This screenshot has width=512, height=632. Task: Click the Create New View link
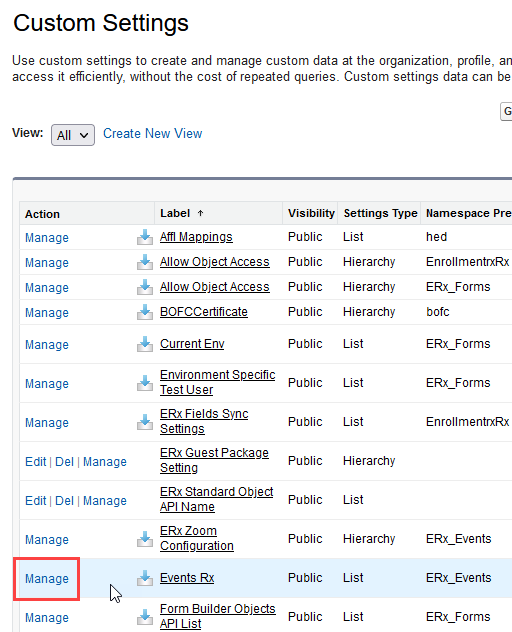(152, 133)
